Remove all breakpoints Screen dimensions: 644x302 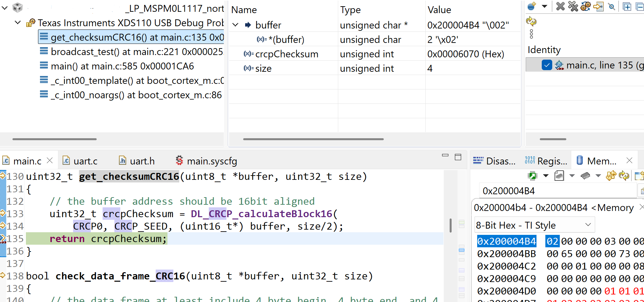point(573,6)
